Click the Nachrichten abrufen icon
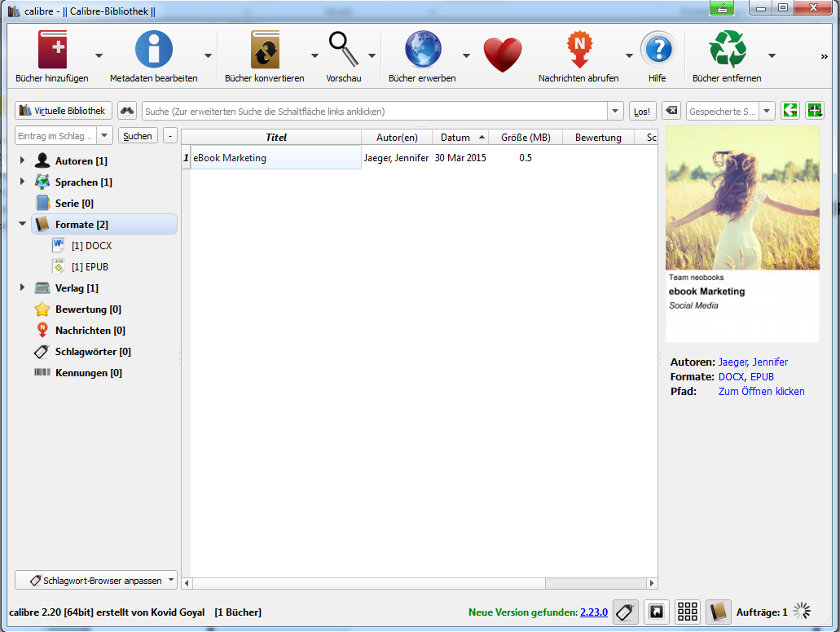840x632 pixels. pyautogui.click(x=578, y=50)
